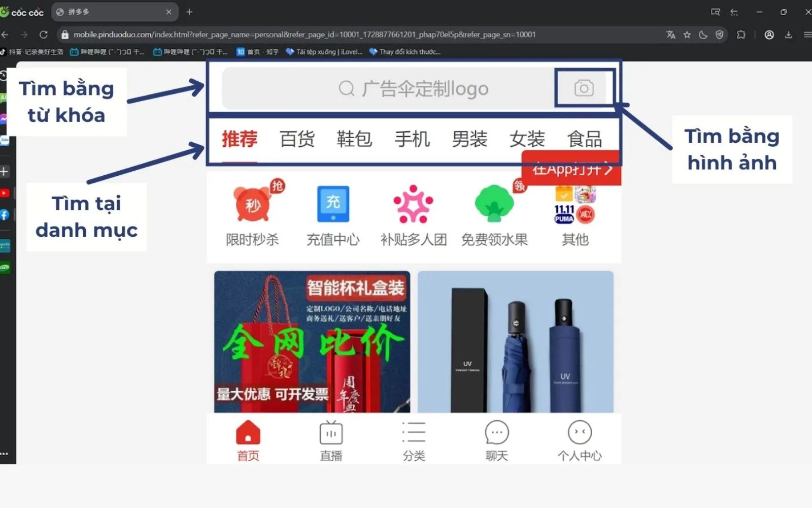The width and height of the screenshot is (812, 508).
Task: Browse categories with the 分类 icon
Action: [x=414, y=439]
